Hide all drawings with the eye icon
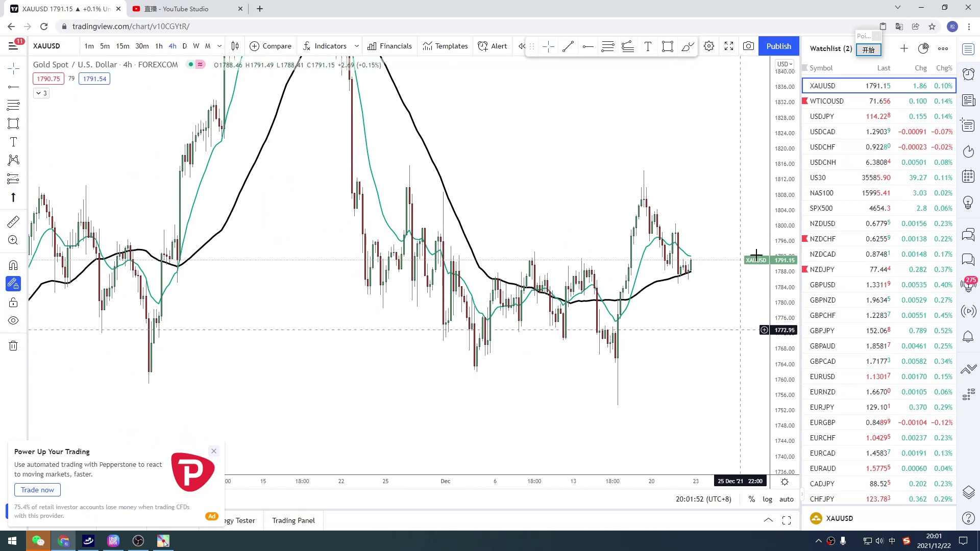Image resolution: width=980 pixels, height=551 pixels. [13, 321]
